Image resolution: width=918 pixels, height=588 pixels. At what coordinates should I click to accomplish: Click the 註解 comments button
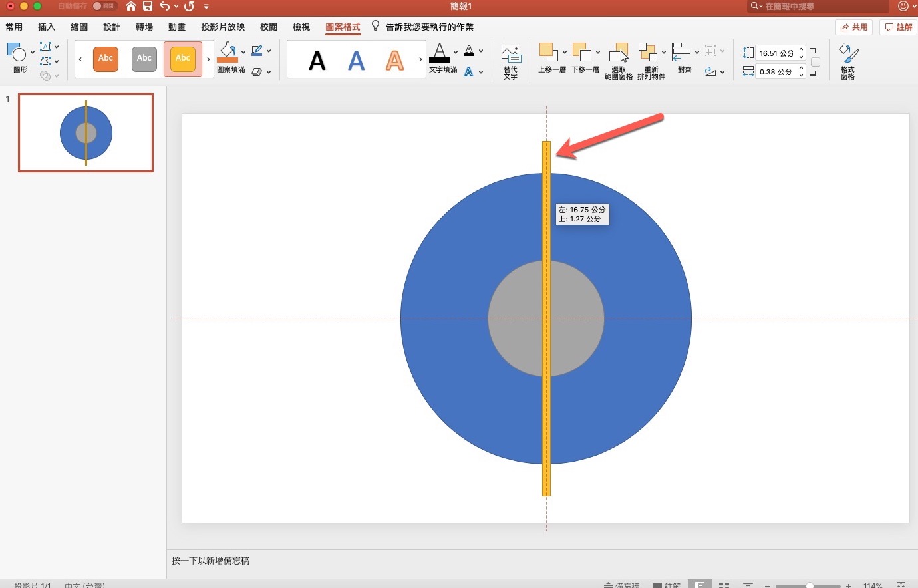(897, 27)
